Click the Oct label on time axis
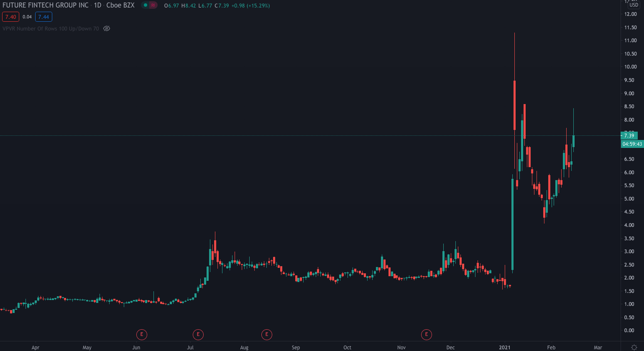 (347, 348)
